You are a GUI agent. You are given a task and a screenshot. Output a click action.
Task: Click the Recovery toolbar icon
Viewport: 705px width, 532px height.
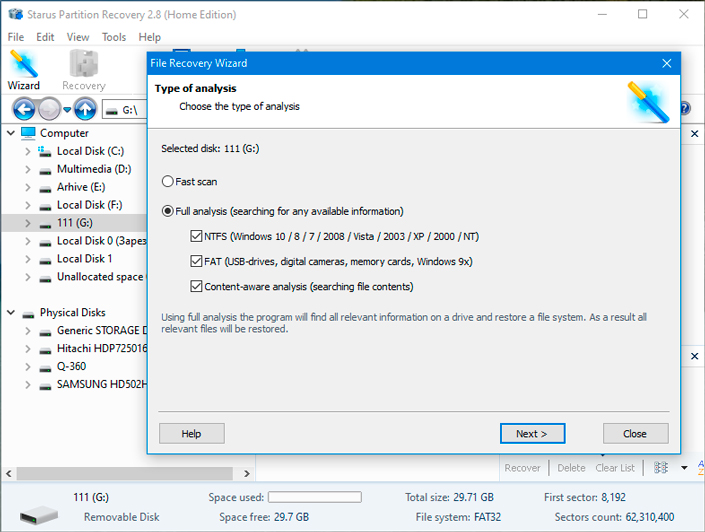(x=84, y=70)
